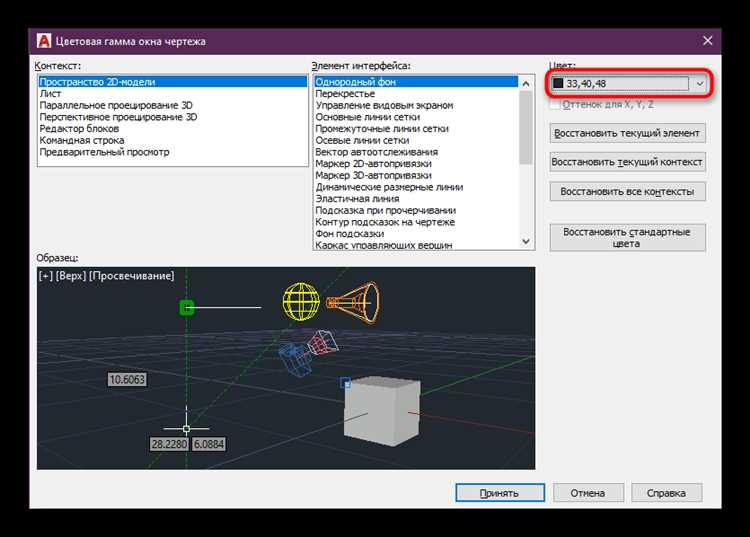Select Предварительный просмотр context
The image size is (750, 537).
pyautogui.click(x=172, y=152)
